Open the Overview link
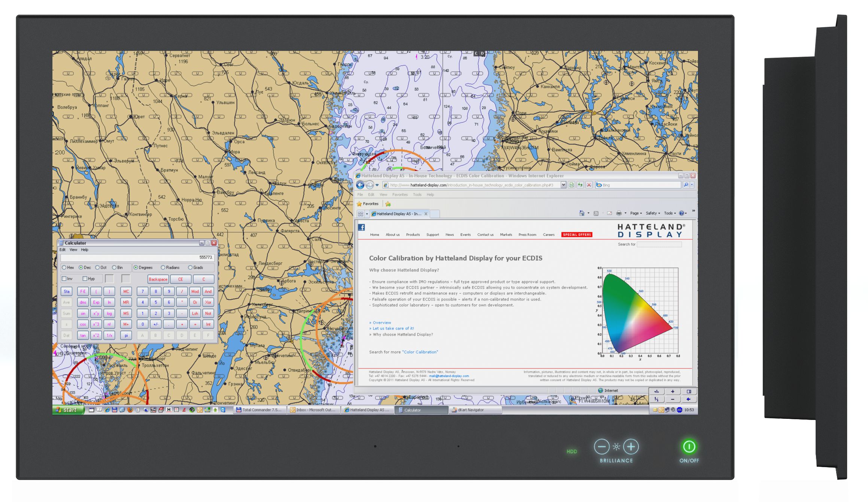The width and height of the screenshot is (868, 502). 382,323
